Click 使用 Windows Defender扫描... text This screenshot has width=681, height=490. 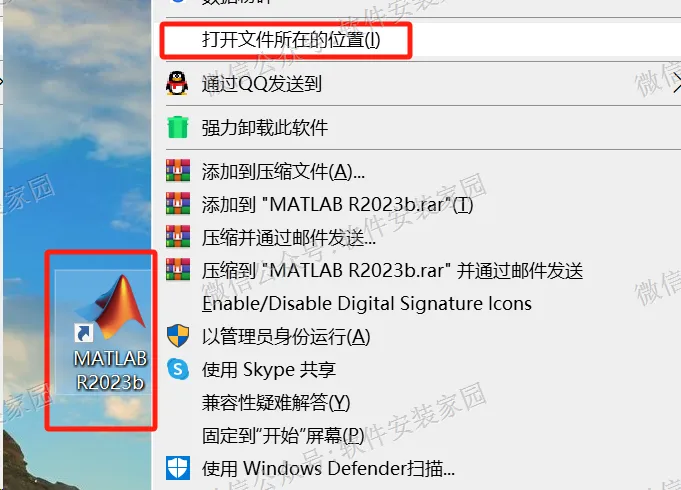coord(328,468)
